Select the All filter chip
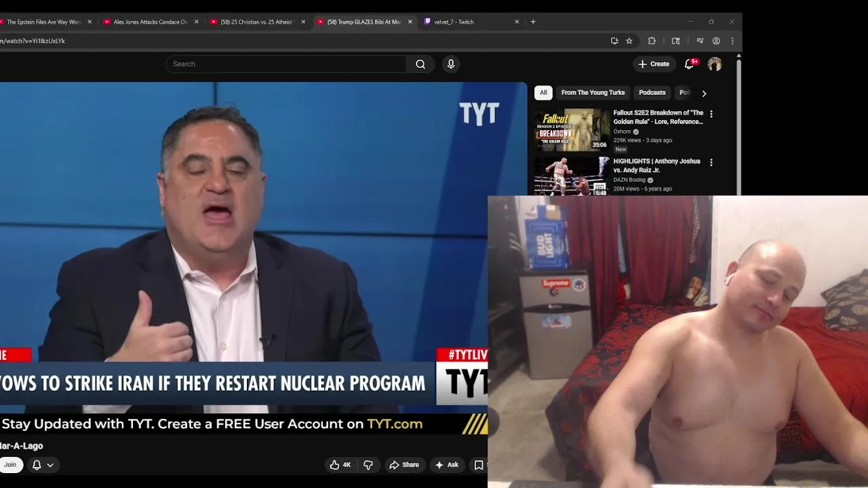The width and height of the screenshot is (868, 488). coord(543,93)
